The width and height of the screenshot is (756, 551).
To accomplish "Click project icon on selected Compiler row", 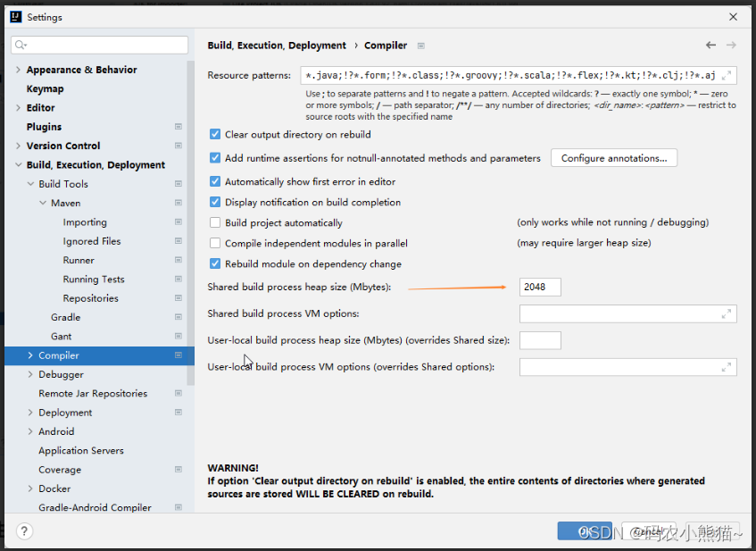I will 179,355.
